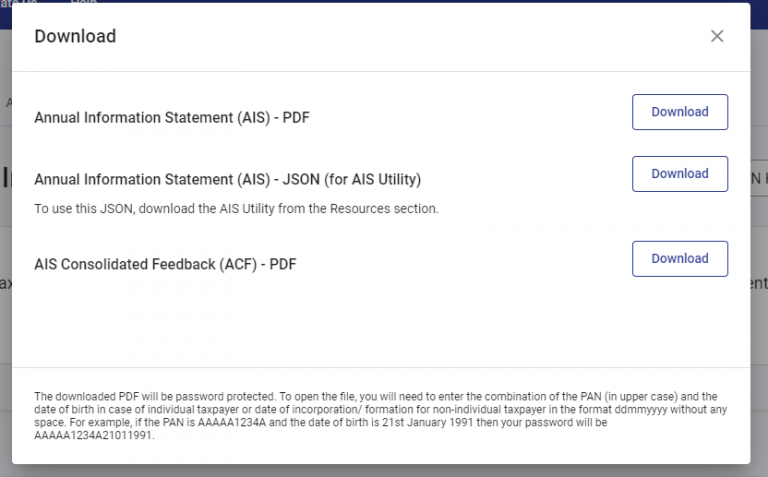Download the Annual Information Statement PDF

tap(679, 112)
